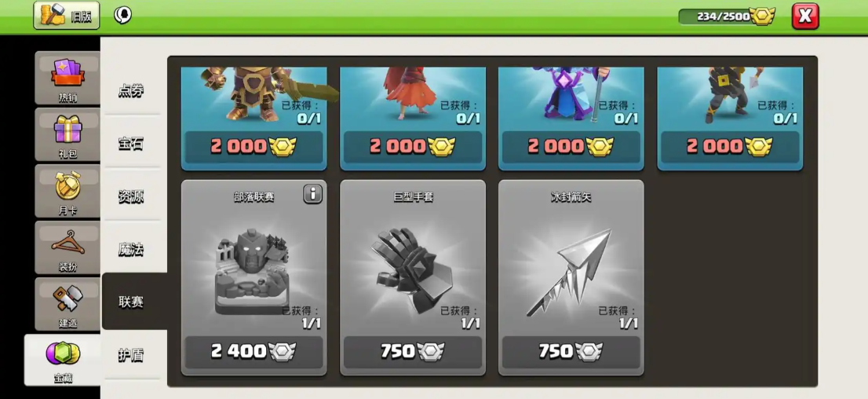
Task: Select the 冰封箭矢 item card
Action: 571,277
